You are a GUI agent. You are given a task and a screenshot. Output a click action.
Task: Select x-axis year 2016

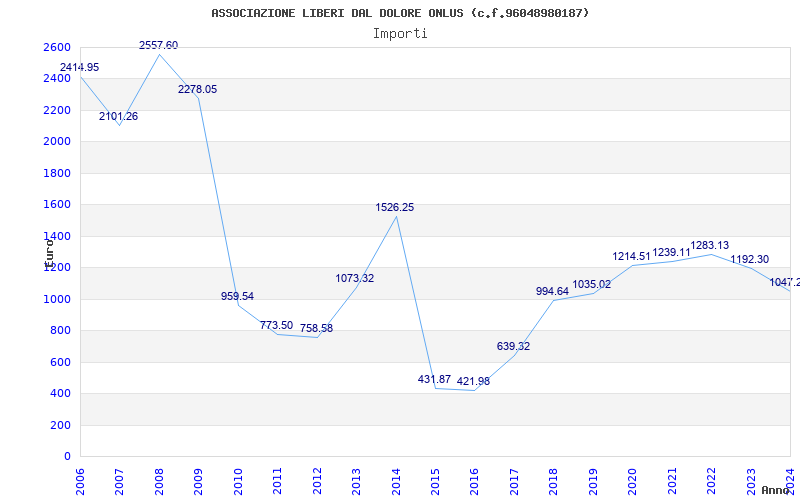coord(474,482)
